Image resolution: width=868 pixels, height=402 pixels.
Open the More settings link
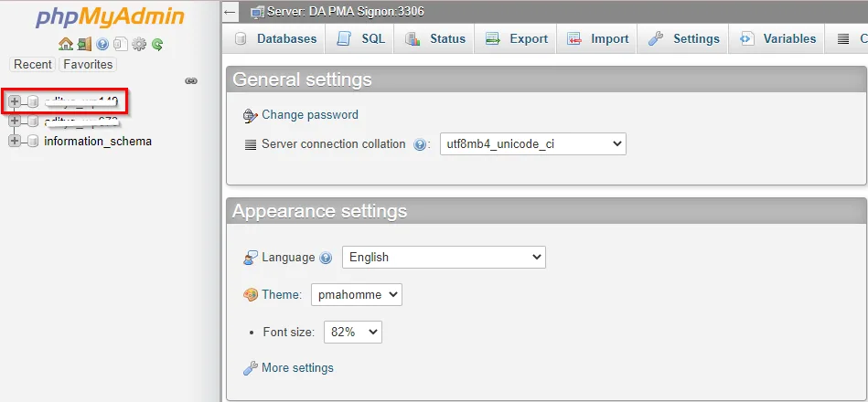297,367
